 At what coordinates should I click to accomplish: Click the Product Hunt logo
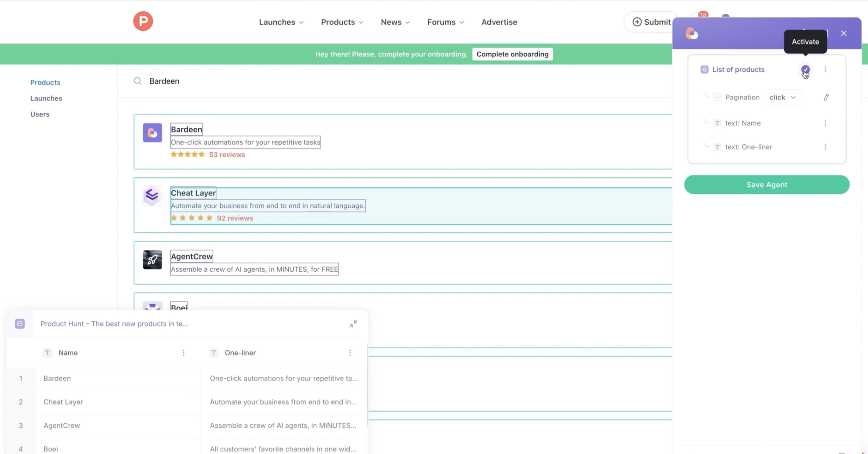pos(143,21)
